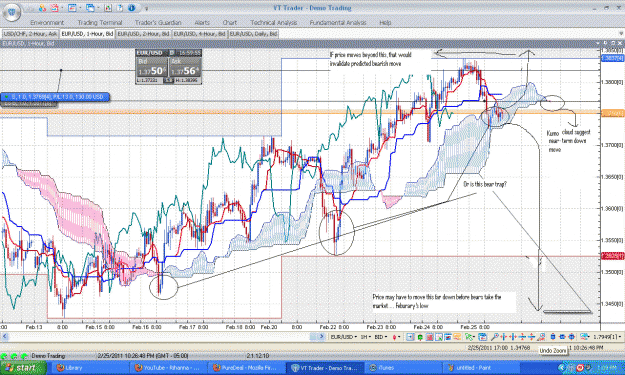Click the pink calendar icon in quick access toolbar
This screenshot has width=625, height=375.
click(x=54, y=8)
